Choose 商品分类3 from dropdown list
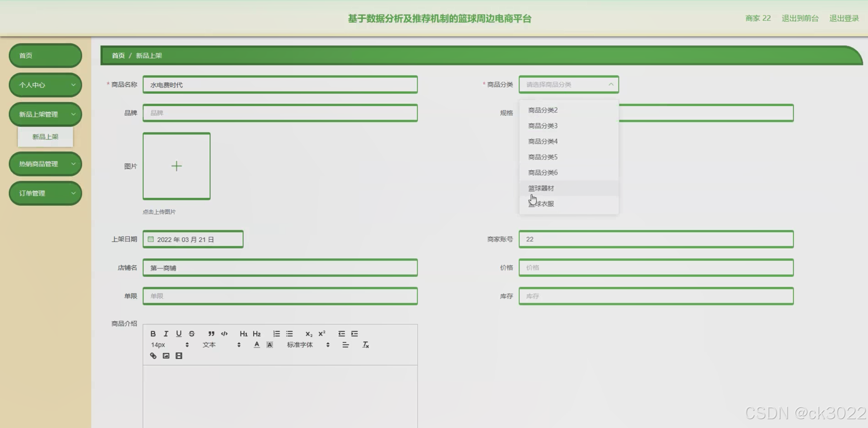Image resolution: width=868 pixels, height=428 pixels. (x=543, y=126)
